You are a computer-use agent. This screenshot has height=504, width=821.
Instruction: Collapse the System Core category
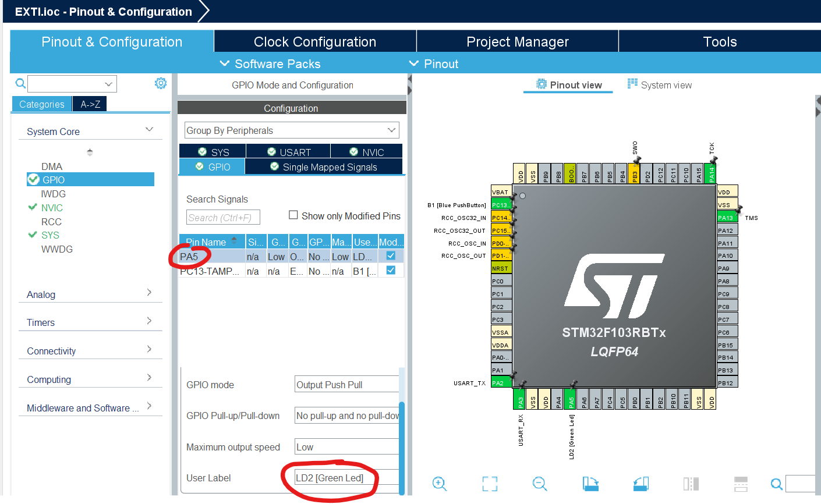149,129
